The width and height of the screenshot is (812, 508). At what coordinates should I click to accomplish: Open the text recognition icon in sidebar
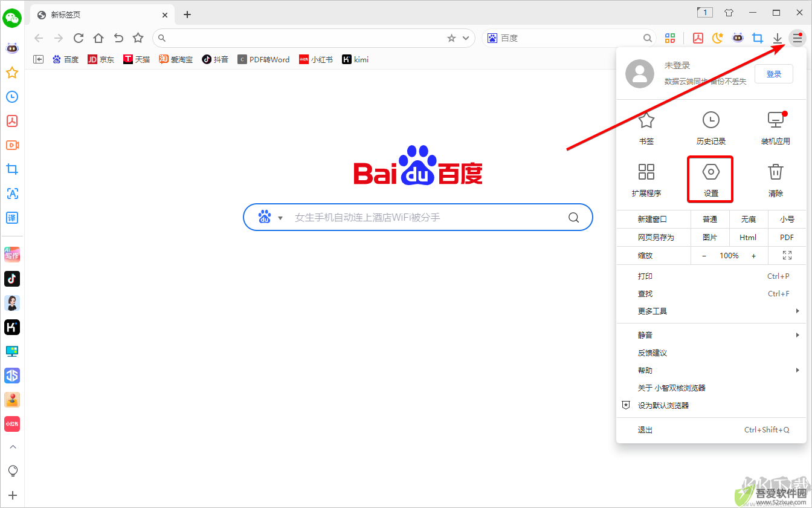[12, 194]
